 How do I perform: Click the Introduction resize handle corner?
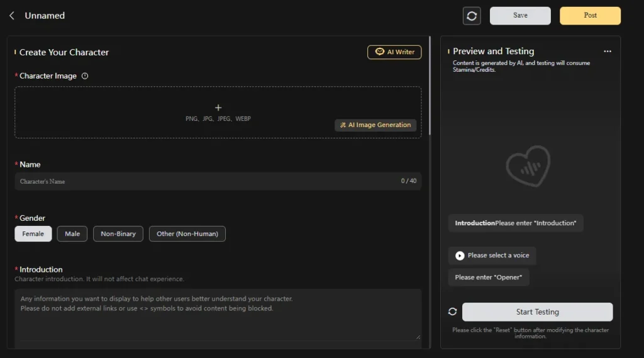pyautogui.click(x=418, y=337)
